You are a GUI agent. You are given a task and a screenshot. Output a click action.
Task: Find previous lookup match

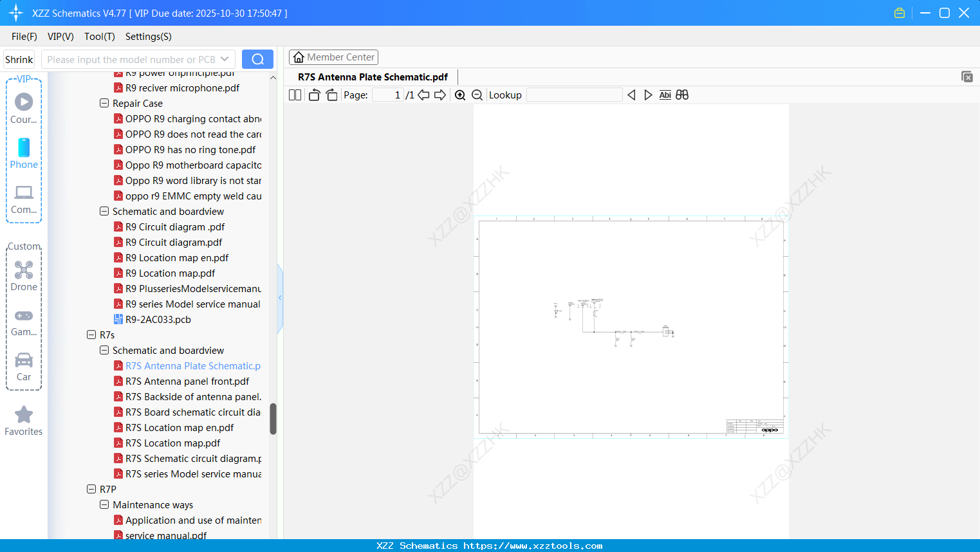631,95
